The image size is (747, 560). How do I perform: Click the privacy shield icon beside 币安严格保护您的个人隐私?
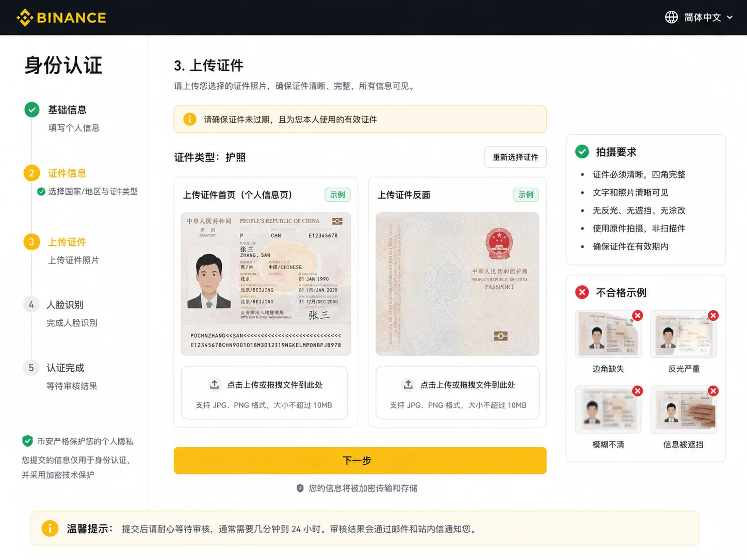tap(27, 441)
